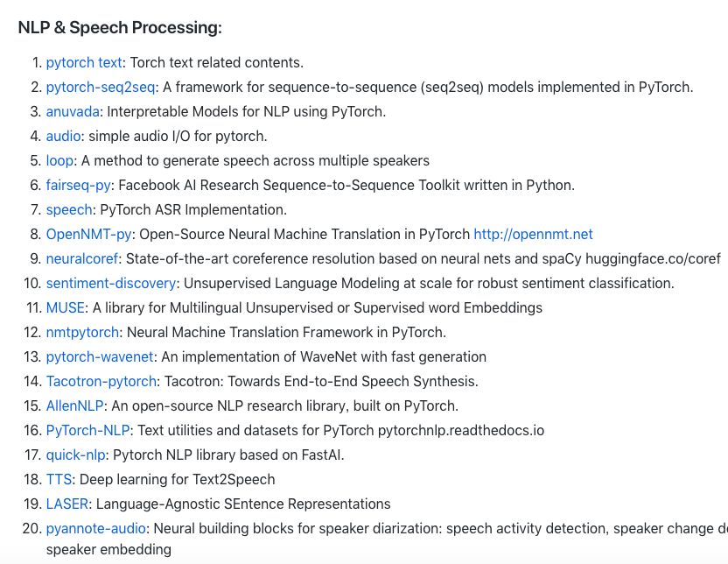Open the MUSE library link
Image resolution: width=728 pixels, height=564 pixels.
66,308
